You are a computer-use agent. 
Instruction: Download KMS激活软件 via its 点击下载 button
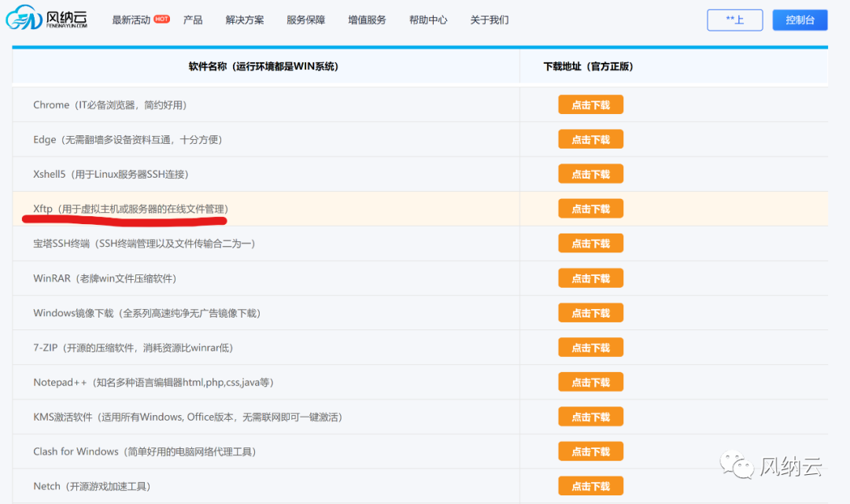pos(591,417)
